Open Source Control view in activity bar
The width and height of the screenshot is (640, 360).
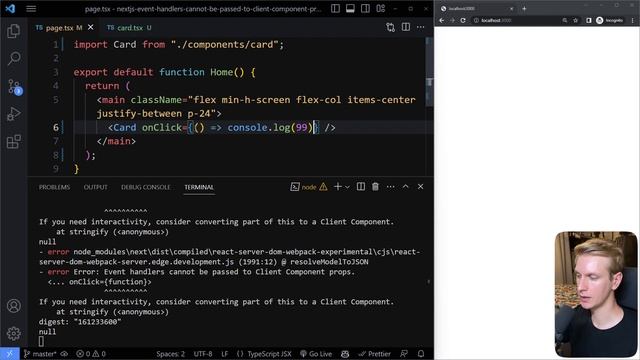tap(14, 87)
